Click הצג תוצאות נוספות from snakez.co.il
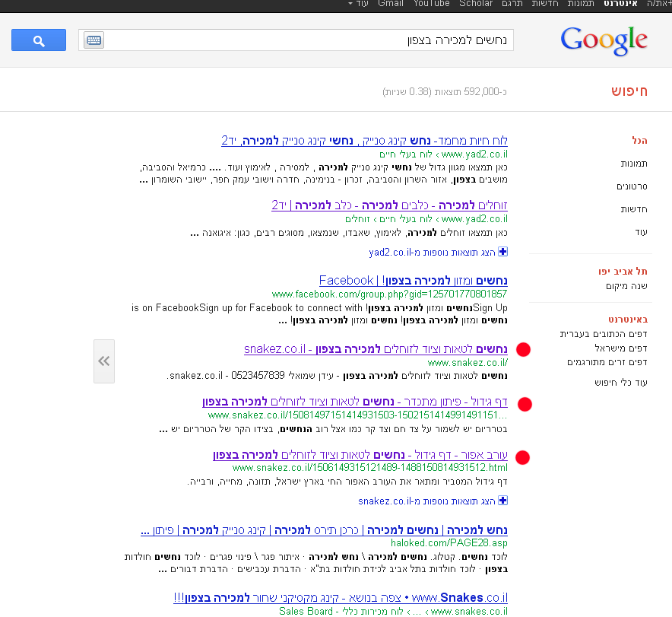The image size is (672, 617). pyautogui.click(x=427, y=501)
